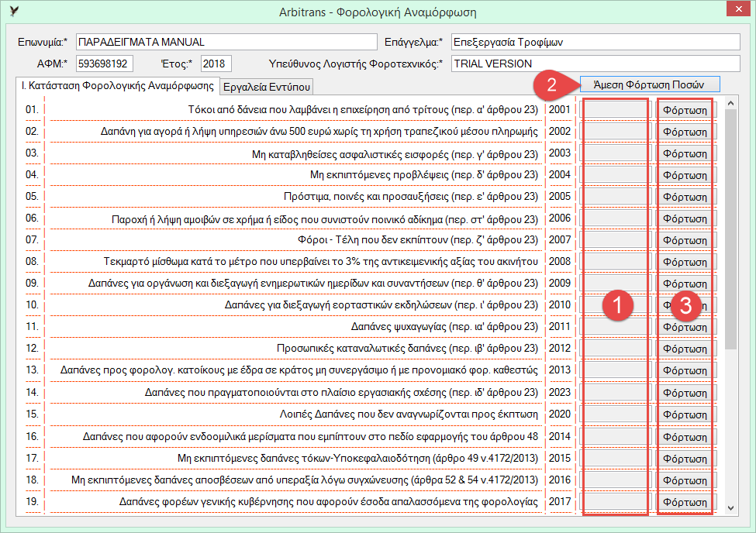Click the text 'Μη εκπιπτόμενες δαπάνες τόκων-Υποκεφαλαιοδότηση'
This screenshot has width=756, height=533.
(x=303, y=458)
